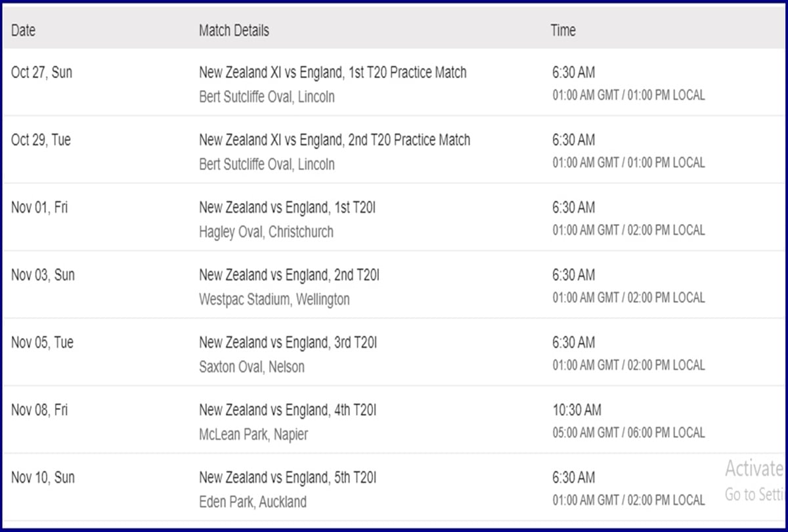Open the 2nd T20 Practice Match link
Image resolution: width=788 pixels, height=532 pixels.
point(335,140)
